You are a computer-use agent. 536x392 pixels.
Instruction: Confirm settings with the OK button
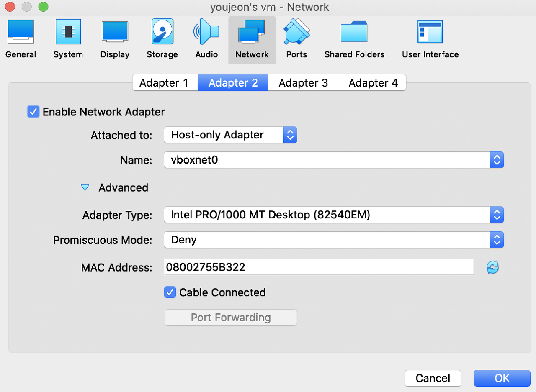[502, 378]
